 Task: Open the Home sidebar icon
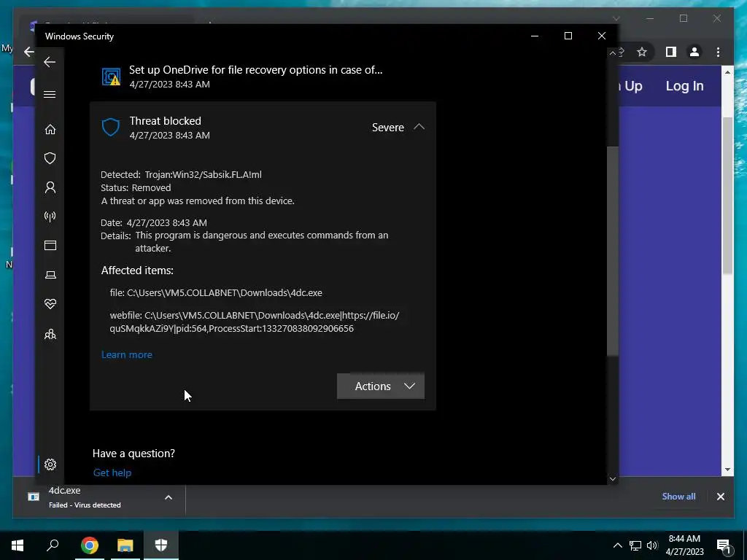point(50,130)
